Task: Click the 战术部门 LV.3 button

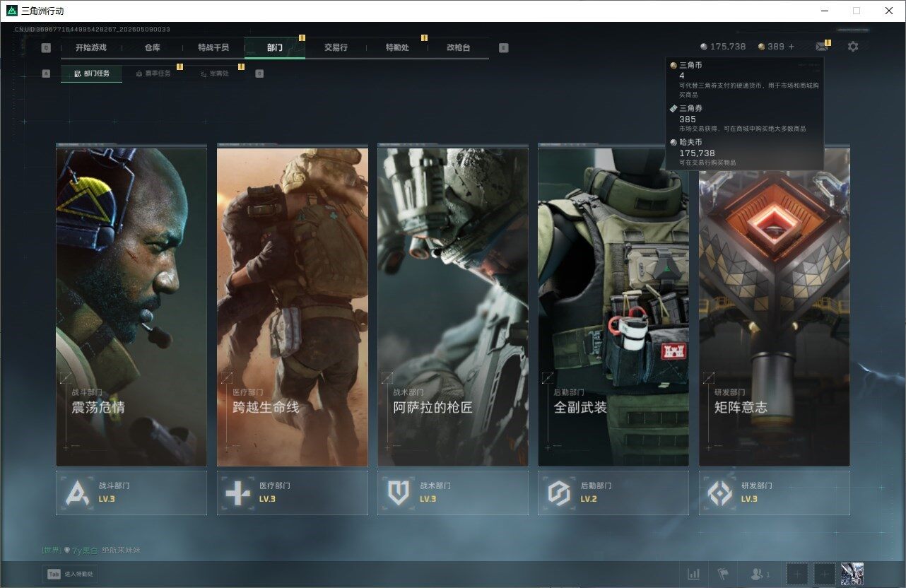Action: 453,493
